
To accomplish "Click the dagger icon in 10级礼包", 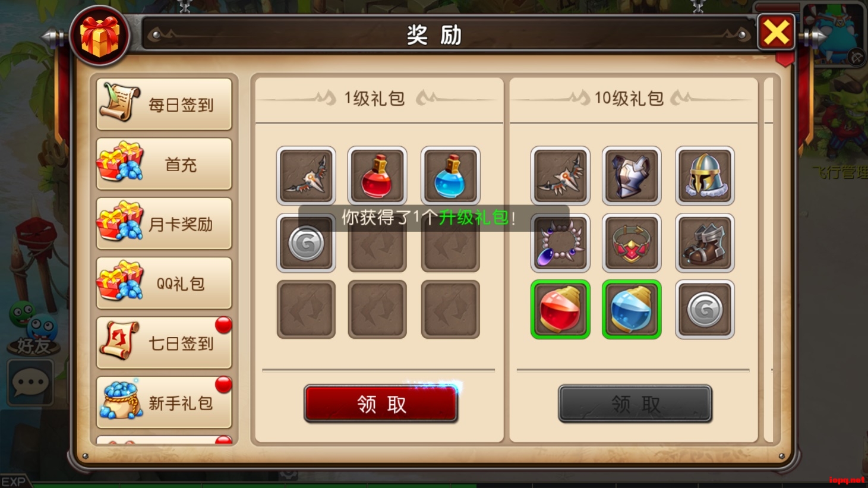I will (x=560, y=175).
